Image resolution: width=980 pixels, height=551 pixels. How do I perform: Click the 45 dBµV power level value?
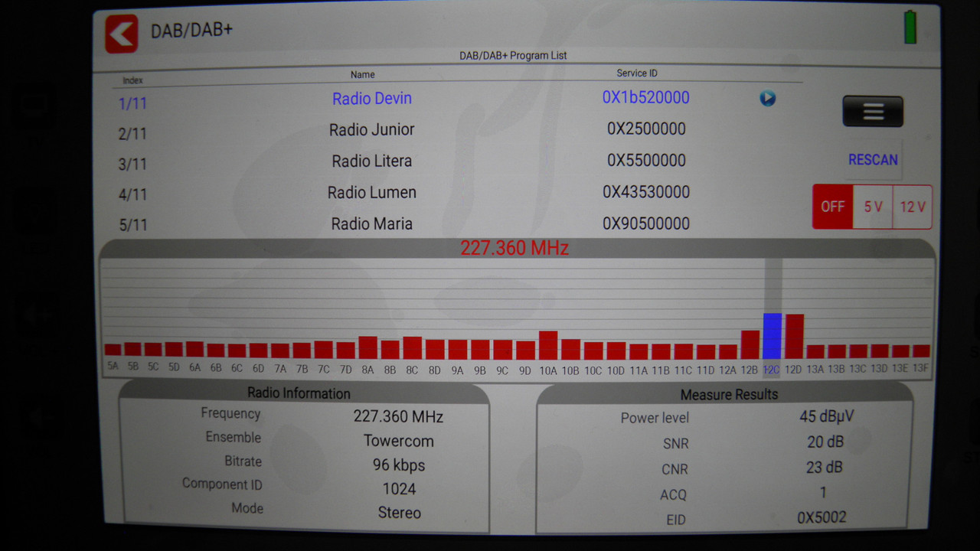[x=827, y=417]
